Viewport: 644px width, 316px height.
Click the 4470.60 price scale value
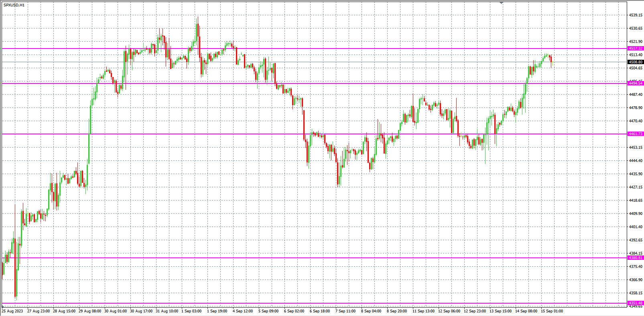tap(636, 121)
